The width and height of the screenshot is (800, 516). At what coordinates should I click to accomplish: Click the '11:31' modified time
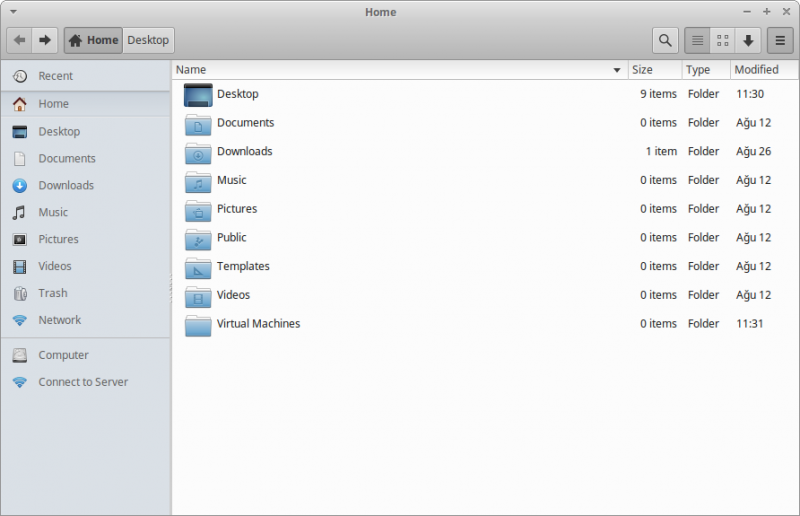(x=749, y=324)
